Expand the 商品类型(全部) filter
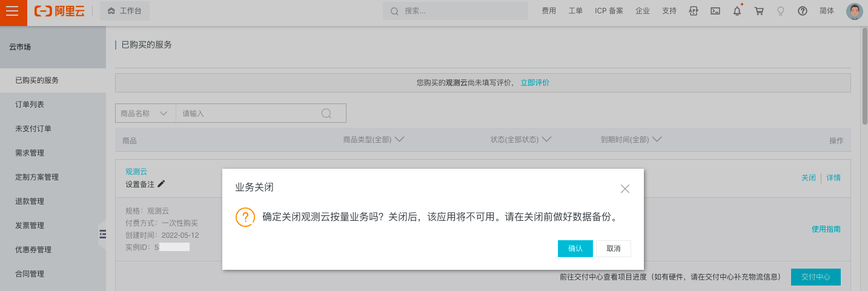 pyautogui.click(x=374, y=139)
